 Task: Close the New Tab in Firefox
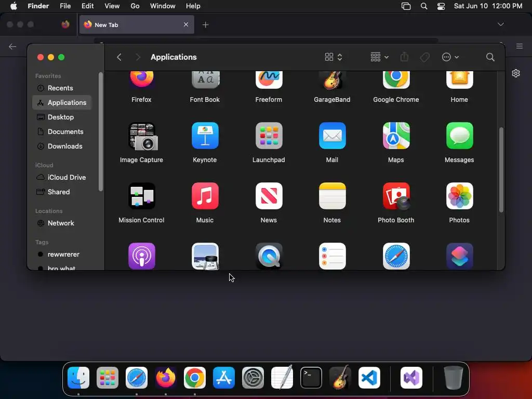point(186,24)
